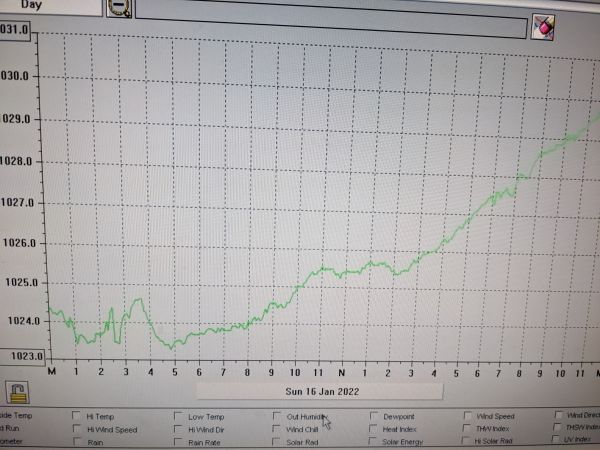
Task: Tick the Hi Wind Dir checkbox
Action: coord(177,429)
